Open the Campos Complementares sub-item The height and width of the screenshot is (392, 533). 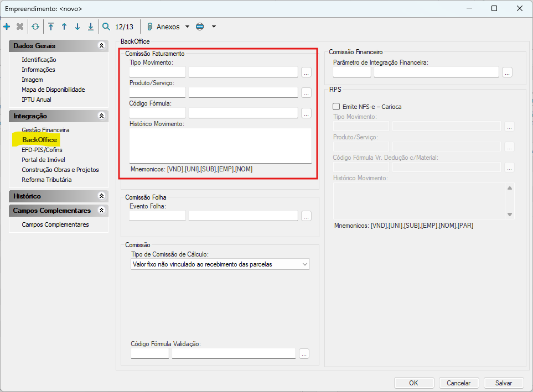point(55,224)
